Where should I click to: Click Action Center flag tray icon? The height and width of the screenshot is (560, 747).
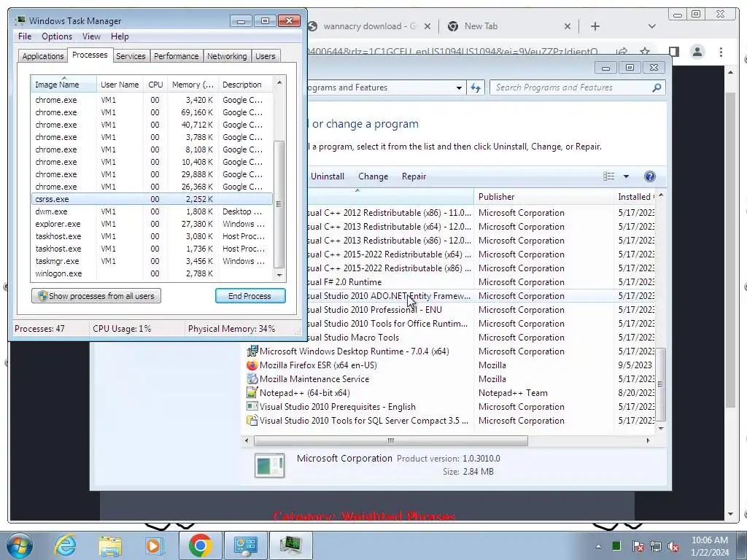tap(638, 546)
